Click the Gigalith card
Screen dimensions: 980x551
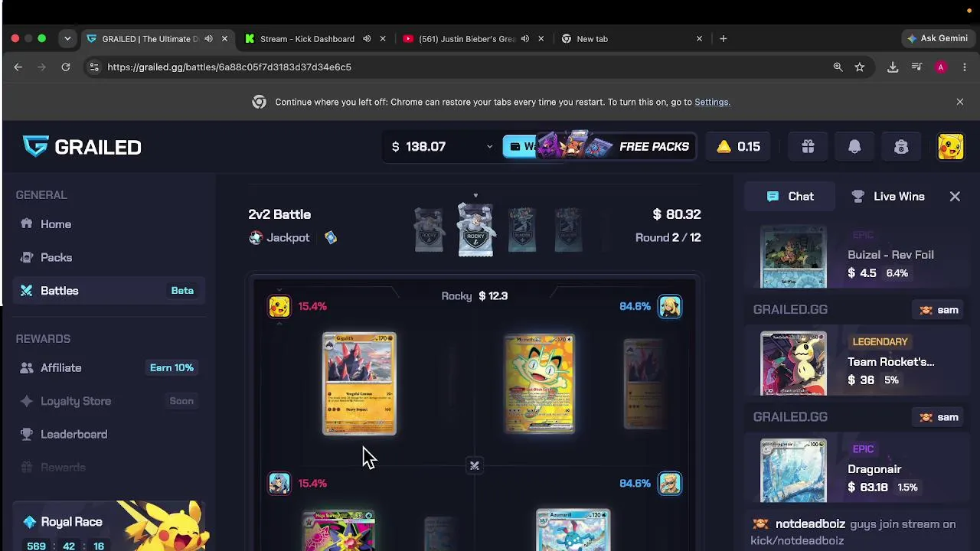pos(359,383)
